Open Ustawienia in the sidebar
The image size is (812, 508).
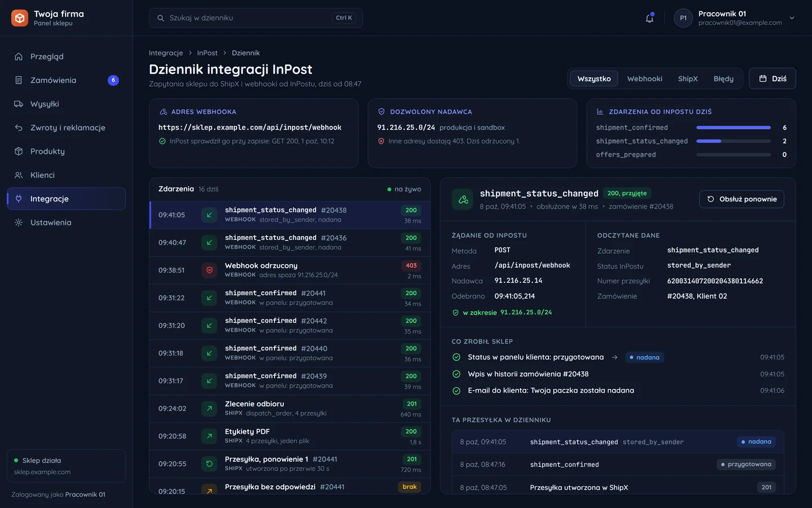66,223
